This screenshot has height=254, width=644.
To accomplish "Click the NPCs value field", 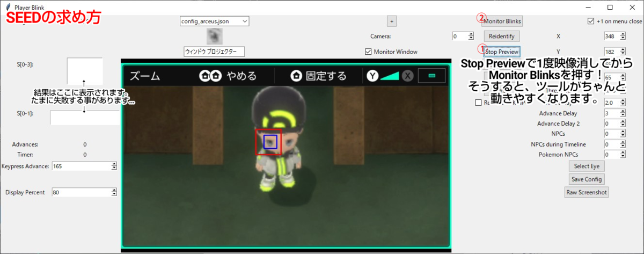I will [x=611, y=134].
